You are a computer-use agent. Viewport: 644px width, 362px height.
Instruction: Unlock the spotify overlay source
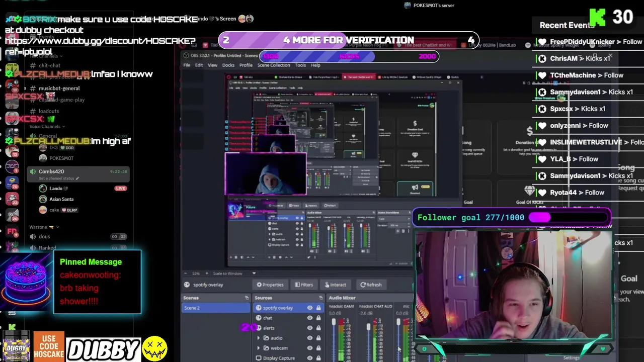tap(318, 308)
